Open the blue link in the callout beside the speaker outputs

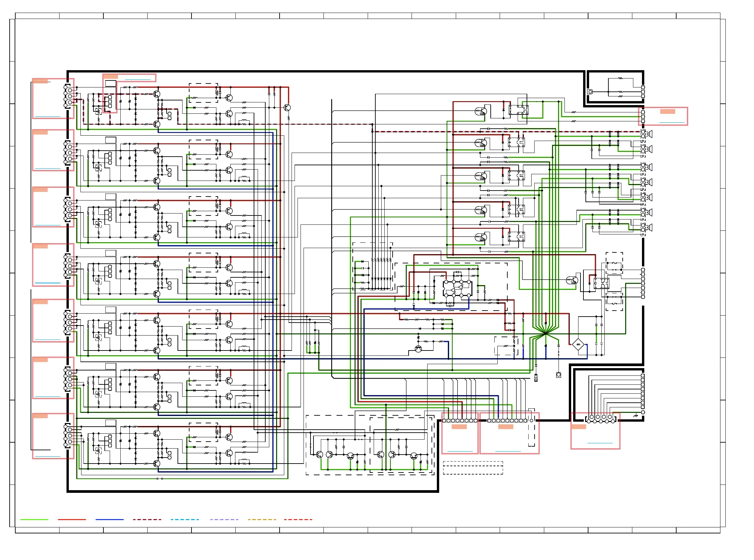coord(672,122)
